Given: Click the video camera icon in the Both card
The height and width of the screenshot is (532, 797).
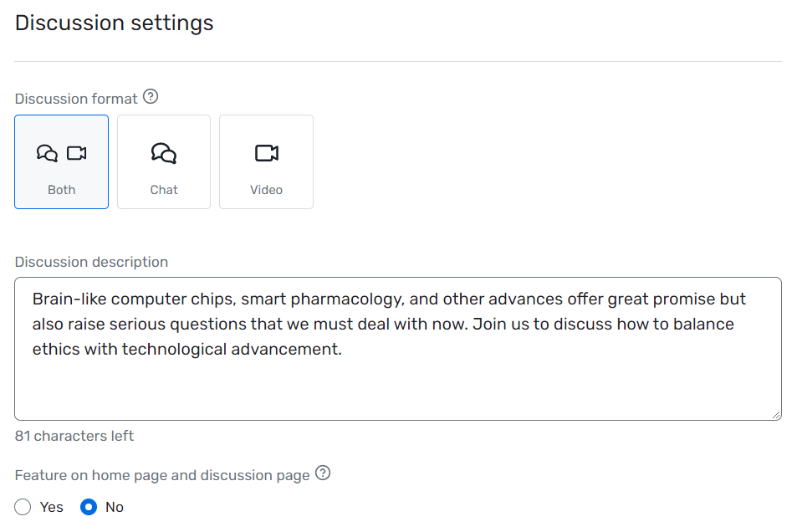Looking at the screenshot, I should coord(78,153).
